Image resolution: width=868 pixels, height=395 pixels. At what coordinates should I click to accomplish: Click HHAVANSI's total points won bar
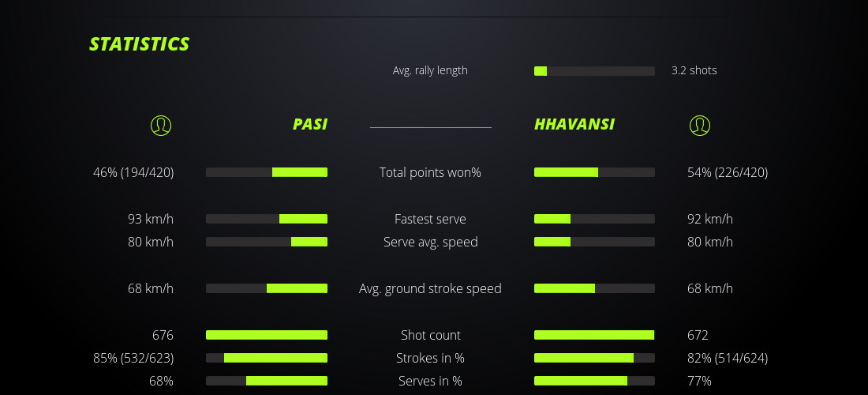[x=594, y=172]
